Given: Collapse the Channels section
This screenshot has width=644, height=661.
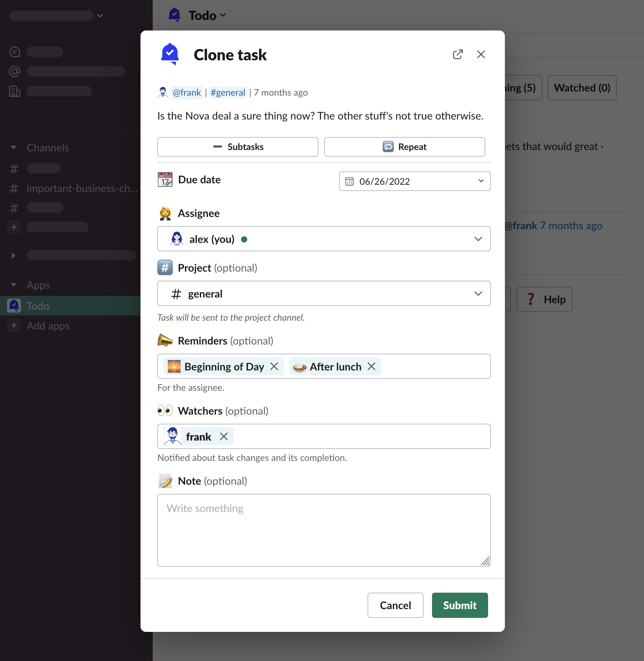Looking at the screenshot, I should (13, 148).
